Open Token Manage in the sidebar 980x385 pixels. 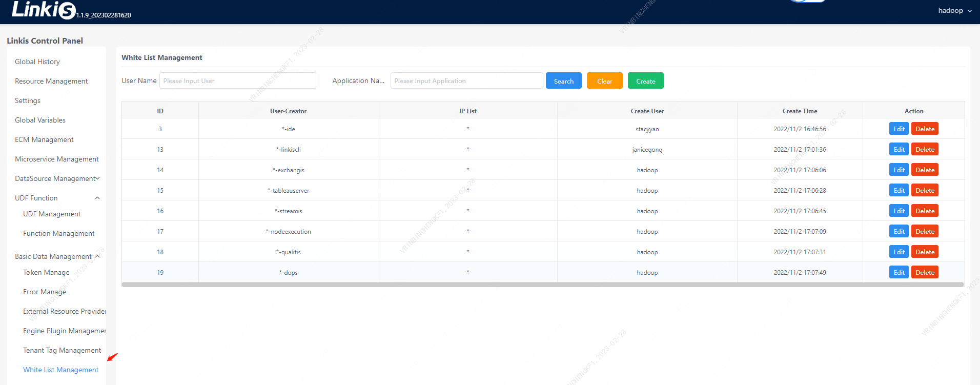point(46,273)
